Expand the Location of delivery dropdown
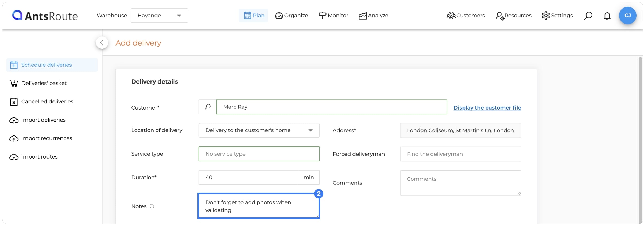The height and width of the screenshot is (226, 644). coord(259,130)
